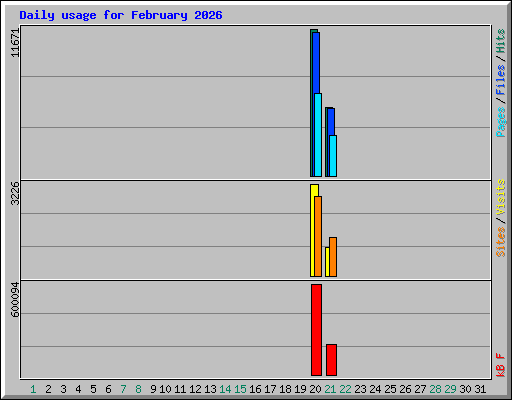Click day 22 on the x-axis
Image resolution: width=512 pixels, height=400 pixels.
coord(345,389)
